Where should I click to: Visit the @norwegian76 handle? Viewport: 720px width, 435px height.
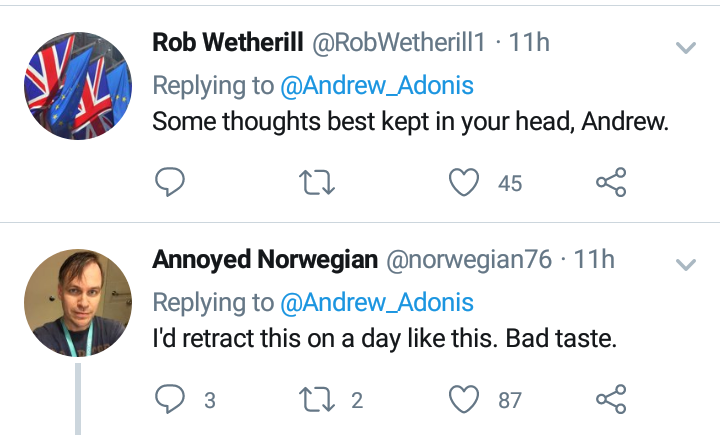point(469,260)
